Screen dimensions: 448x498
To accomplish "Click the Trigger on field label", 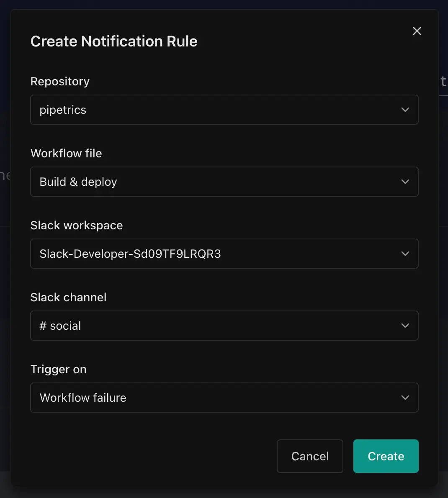I will (58, 369).
